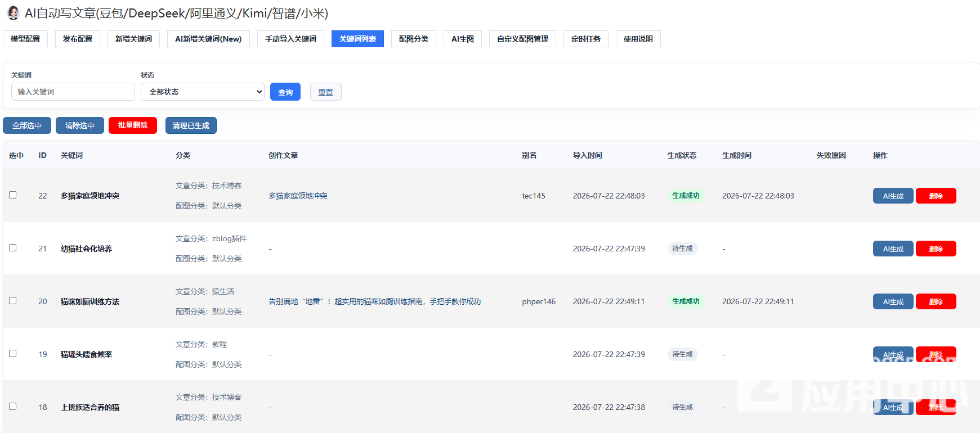Check the box for 猫咪如厕训练方法

point(12,301)
